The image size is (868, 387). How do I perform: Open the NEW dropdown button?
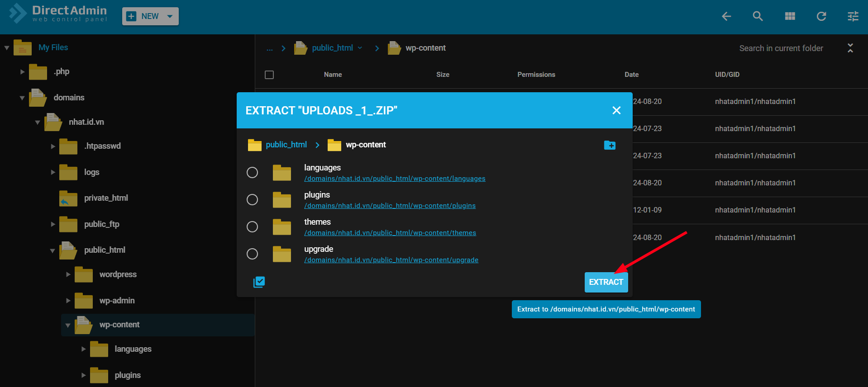[150, 16]
